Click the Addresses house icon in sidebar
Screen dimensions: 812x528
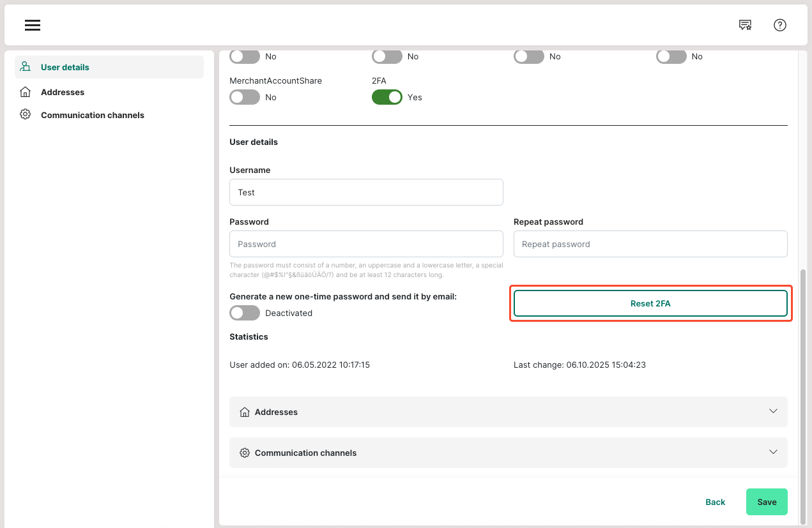point(26,92)
